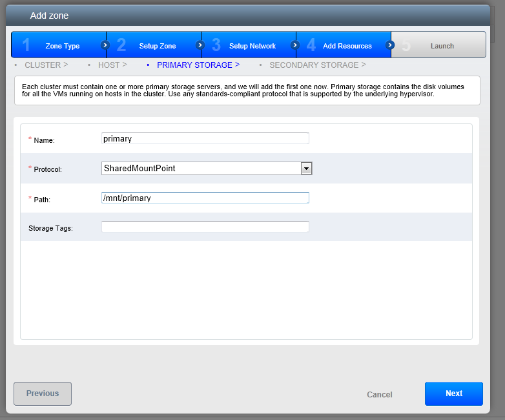Click the primary storage description text
The width and height of the screenshot is (505, 420).
click(243, 90)
